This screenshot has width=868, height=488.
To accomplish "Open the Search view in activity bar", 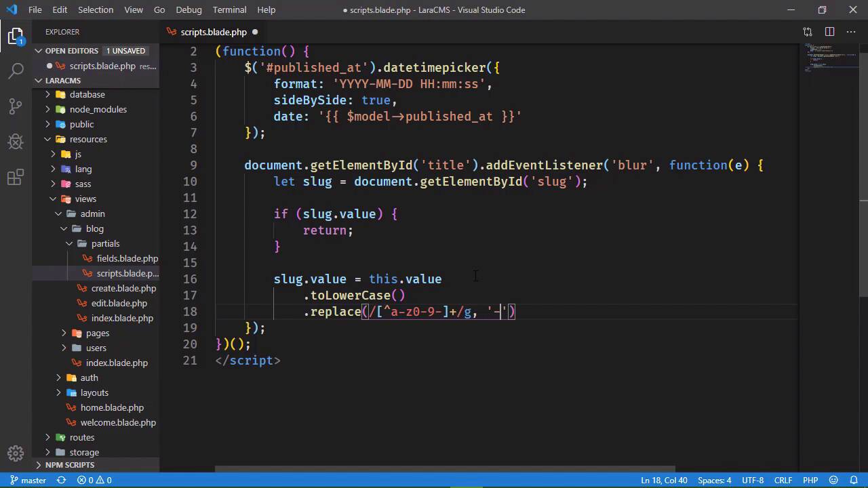I will (x=16, y=70).
